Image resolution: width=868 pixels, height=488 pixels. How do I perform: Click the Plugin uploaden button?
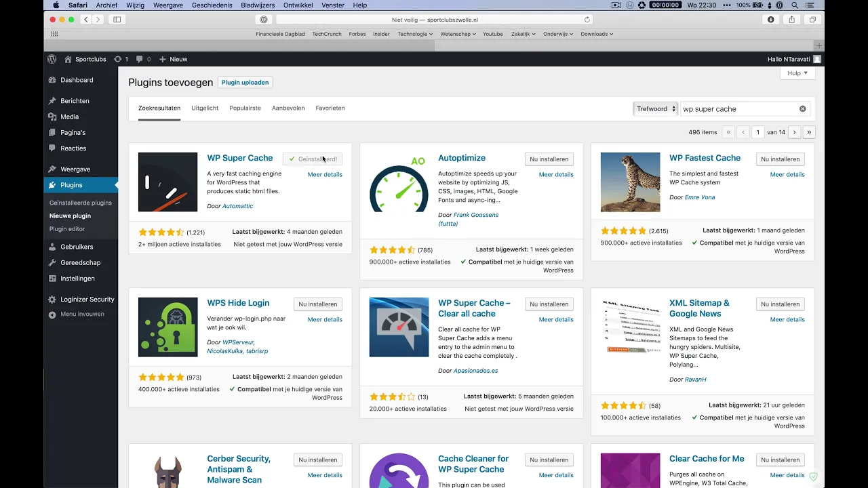[x=245, y=82]
